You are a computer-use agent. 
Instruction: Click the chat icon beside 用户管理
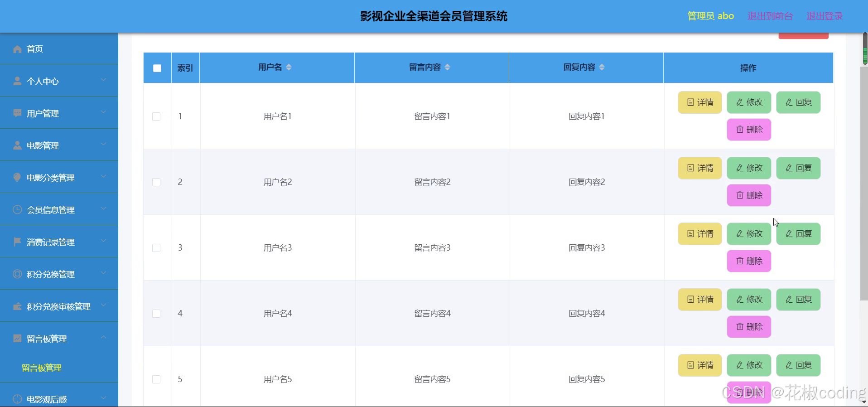[x=17, y=113]
